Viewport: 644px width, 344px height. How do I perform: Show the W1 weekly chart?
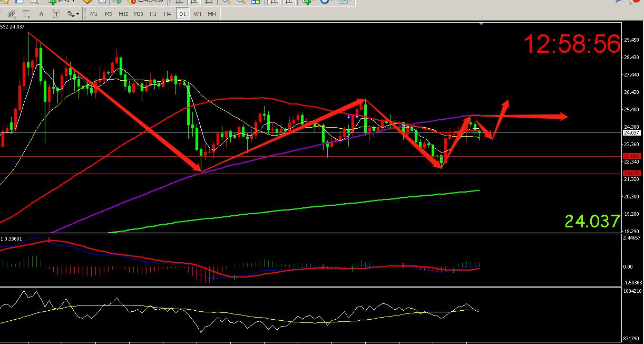(x=197, y=14)
